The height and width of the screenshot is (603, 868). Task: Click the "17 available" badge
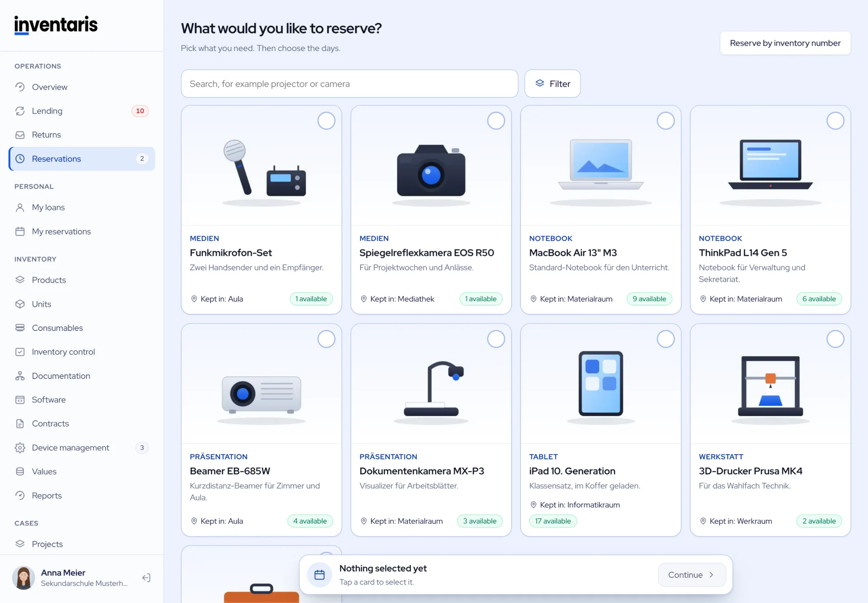(x=553, y=521)
